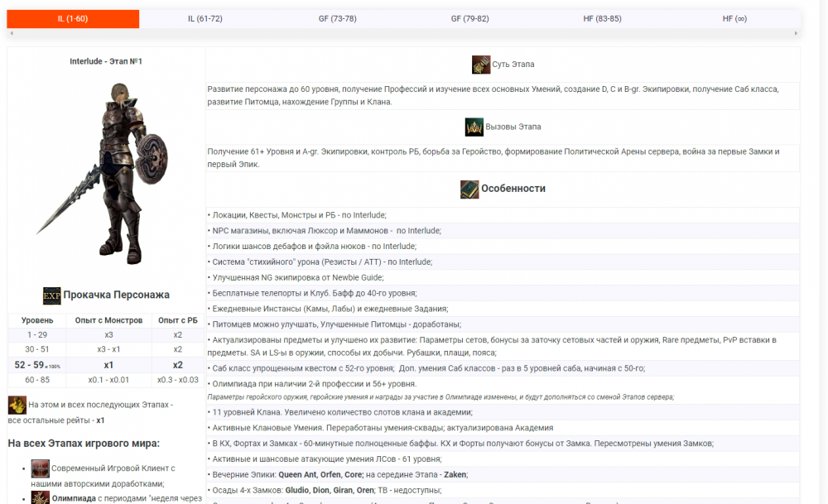Click the horizontal scrollbar track below tabs
This screenshot has width=828, height=504.
tap(403, 33)
